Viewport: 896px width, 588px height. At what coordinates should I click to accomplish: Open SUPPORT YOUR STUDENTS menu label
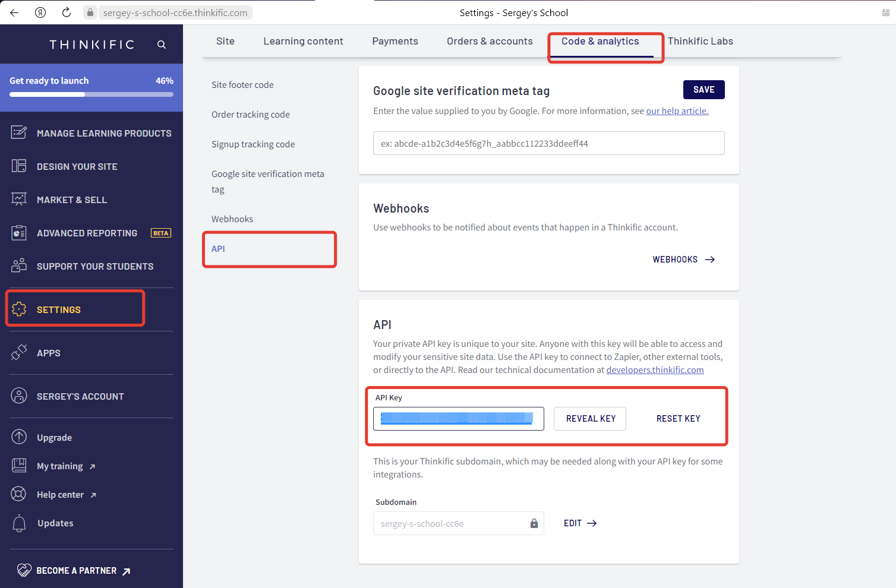pos(95,267)
